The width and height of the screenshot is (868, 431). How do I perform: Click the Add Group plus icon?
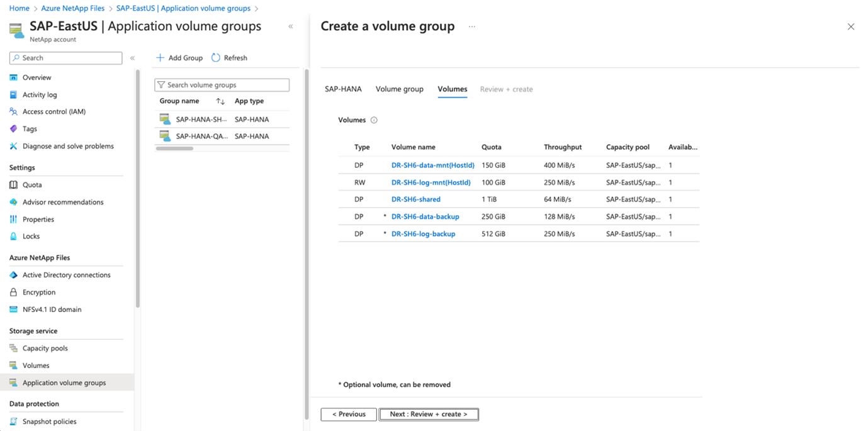coord(160,58)
